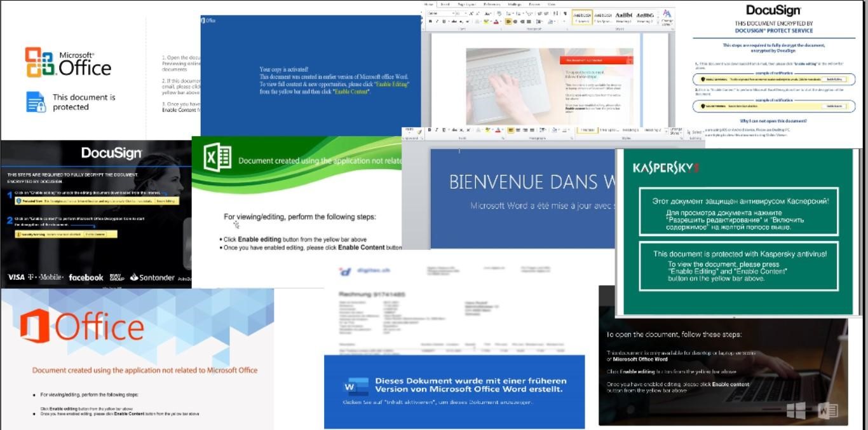Viewport: 868px width, 430px height.
Task: Click the green Excel logo icon
Action: [217, 157]
